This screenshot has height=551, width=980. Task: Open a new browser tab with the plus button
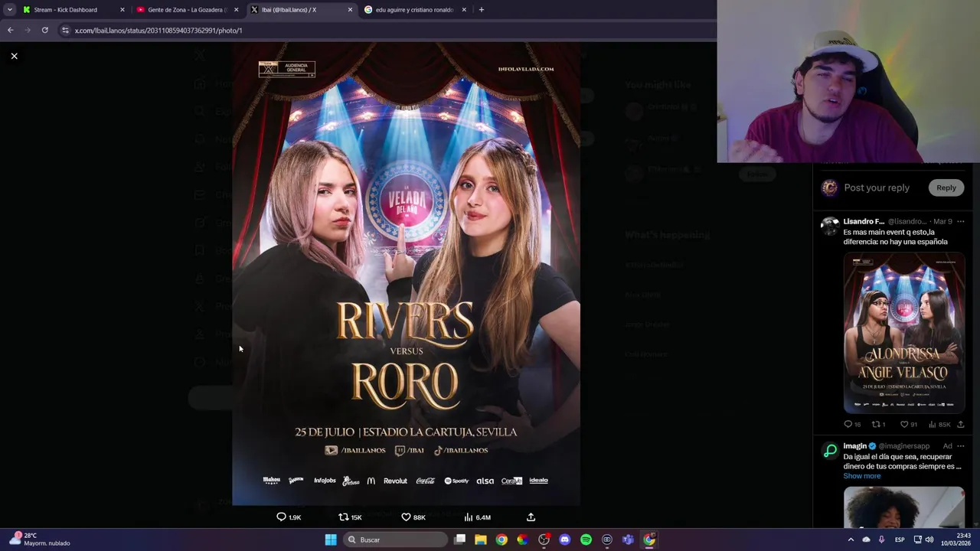click(x=481, y=10)
